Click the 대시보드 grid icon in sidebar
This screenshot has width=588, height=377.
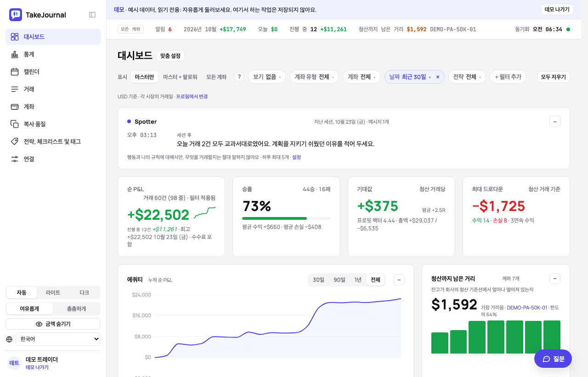pos(15,37)
